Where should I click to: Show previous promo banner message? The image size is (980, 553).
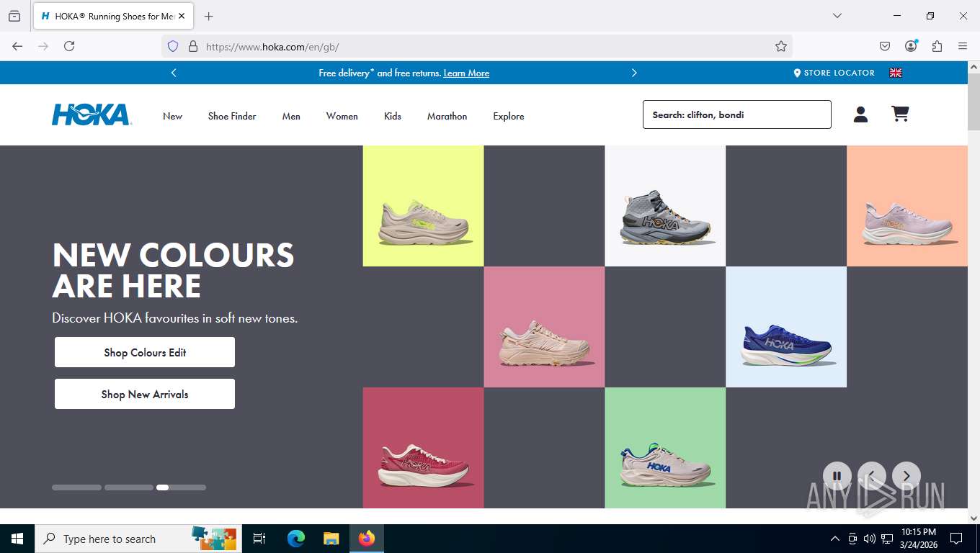point(174,73)
